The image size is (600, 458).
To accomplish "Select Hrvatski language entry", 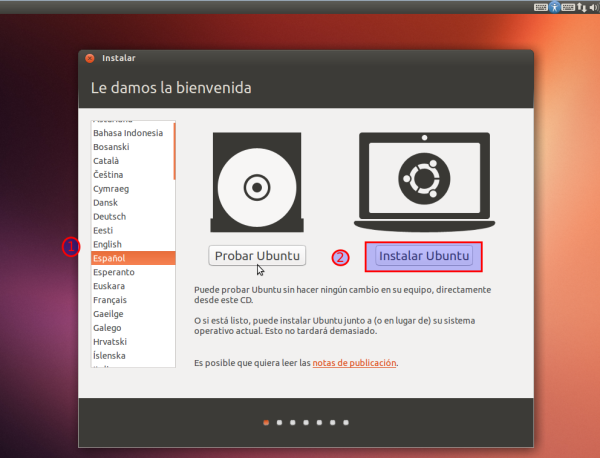I will pos(133,342).
